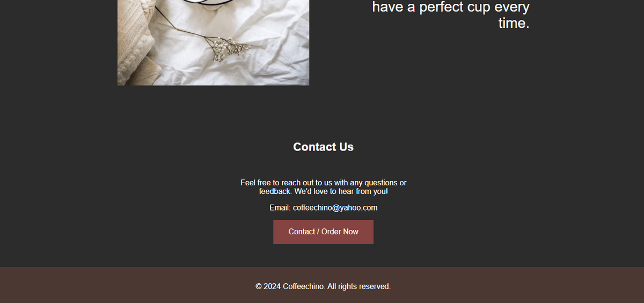Click the word 'time.' beside the photo
Image resolution: width=644 pixels, height=303 pixels.
(x=514, y=23)
